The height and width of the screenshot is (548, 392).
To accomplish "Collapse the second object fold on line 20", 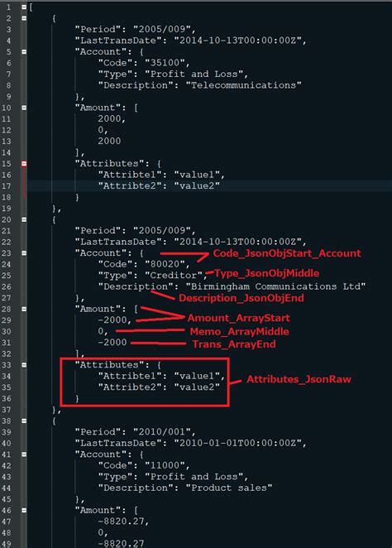I will pyautogui.click(x=24, y=219).
